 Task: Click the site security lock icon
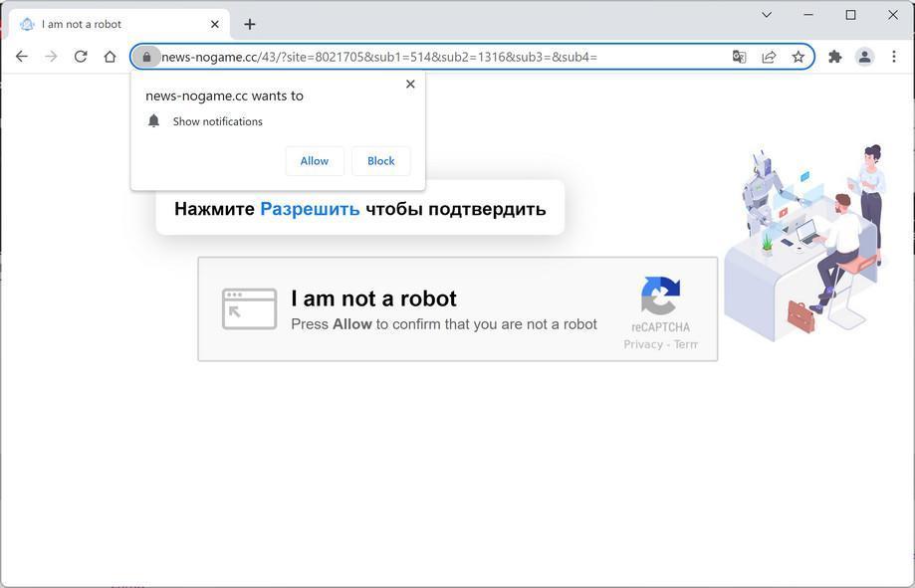coord(146,57)
